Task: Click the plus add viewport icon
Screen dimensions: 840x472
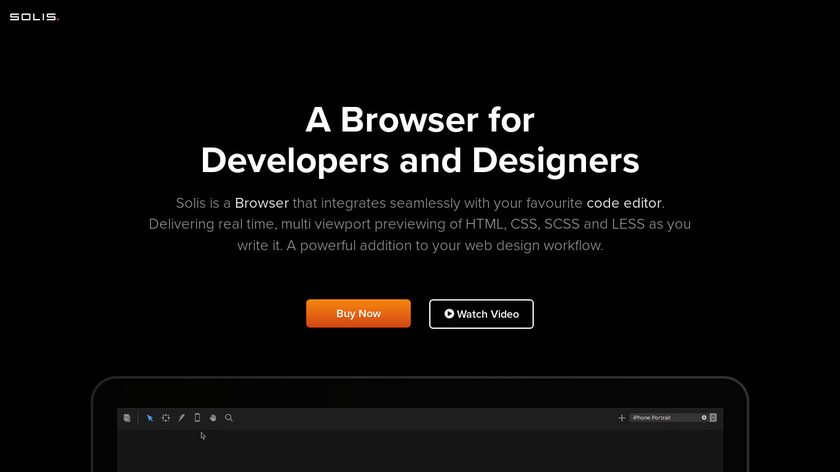Action: click(x=621, y=418)
